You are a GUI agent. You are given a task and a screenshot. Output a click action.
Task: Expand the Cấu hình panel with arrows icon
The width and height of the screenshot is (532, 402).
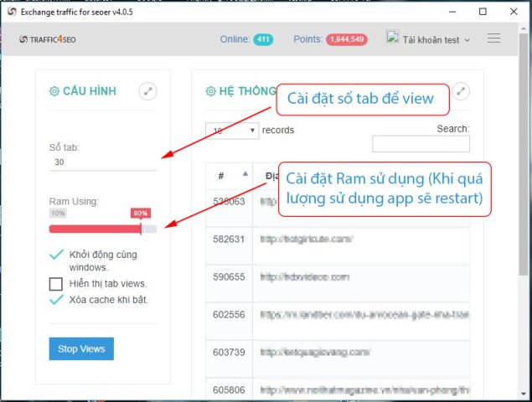coord(148,91)
